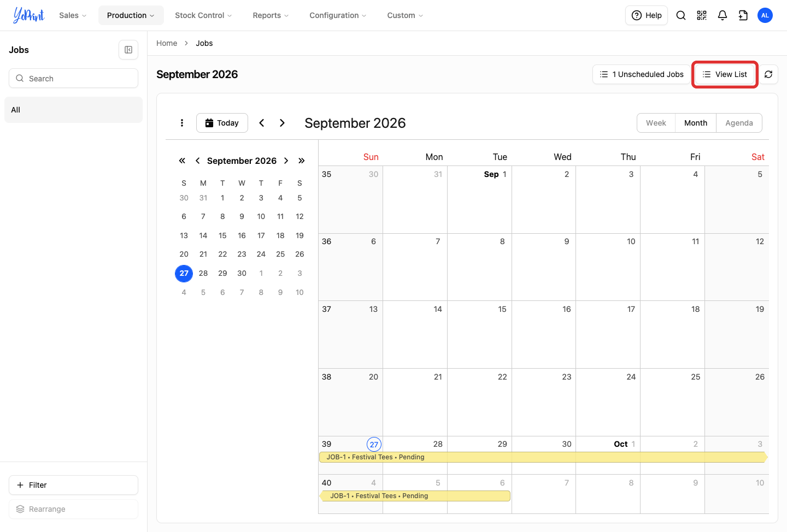Click the Rearrange button
This screenshot has height=532, width=787.
tap(73, 509)
